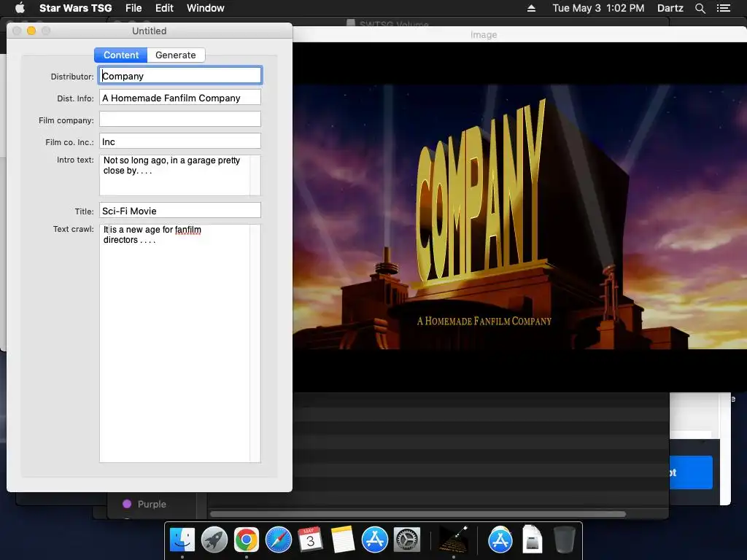Open the disk image file in Dock

pos(532,540)
